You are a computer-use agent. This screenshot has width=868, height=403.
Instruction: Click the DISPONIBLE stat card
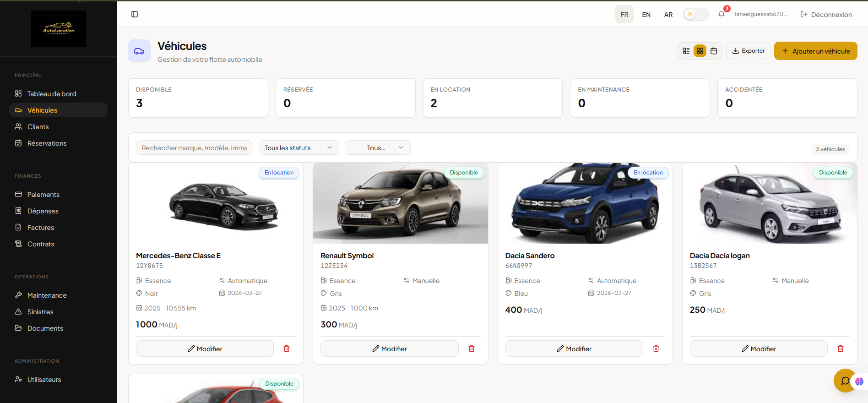pyautogui.click(x=198, y=98)
